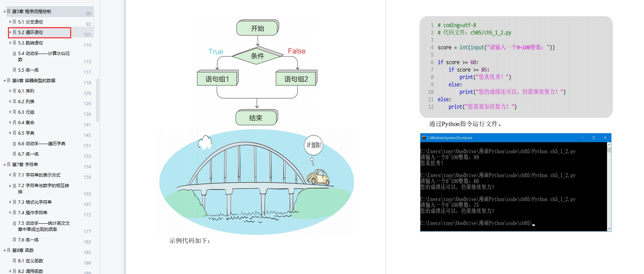644x274 pixels.
Task: Click bookmark icon beside 6.5 字典
Action: tap(14, 133)
